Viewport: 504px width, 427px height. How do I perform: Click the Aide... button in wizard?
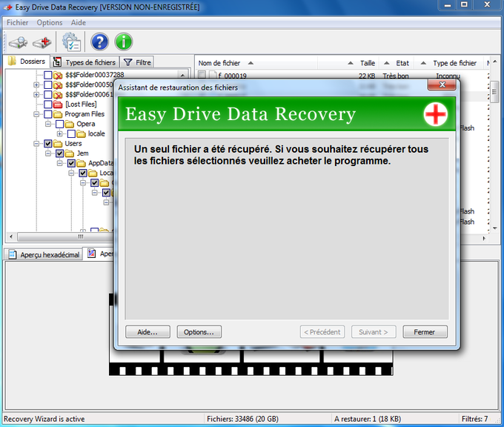point(147,332)
